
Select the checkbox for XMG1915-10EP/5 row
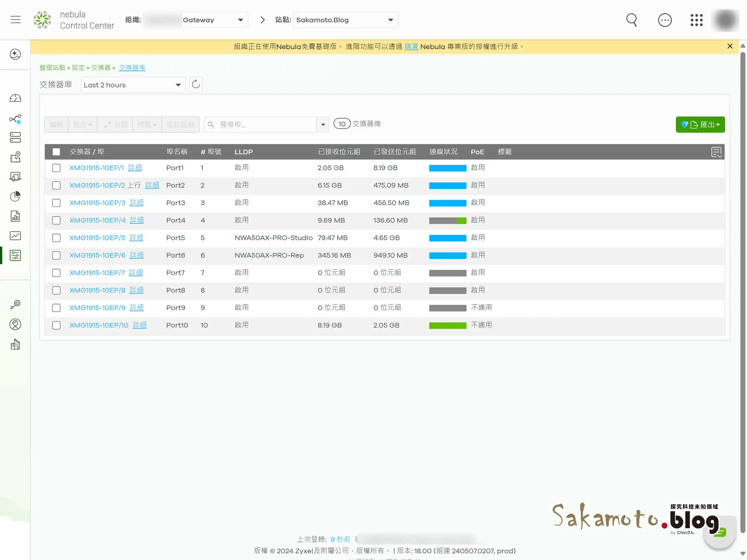(x=56, y=238)
